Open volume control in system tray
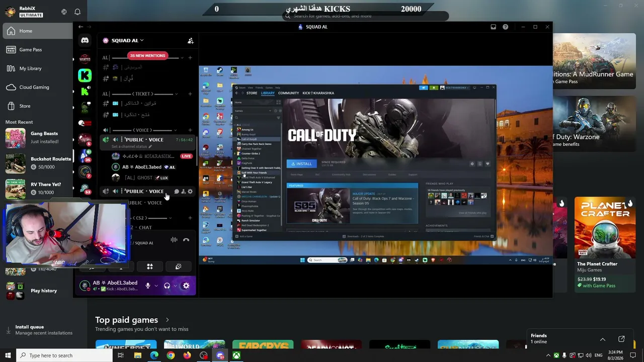This screenshot has width=644, height=362. pos(589,355)
